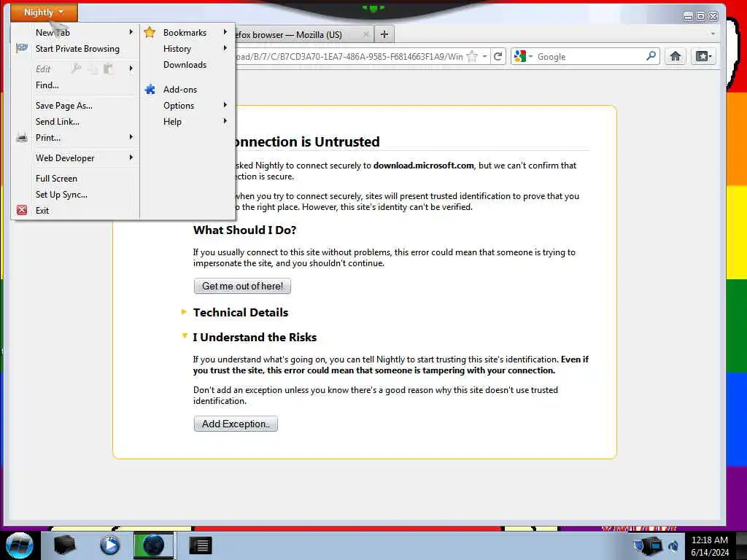Click Exit in the Nightly menu

pyautogui.click(x=42, y=211)
